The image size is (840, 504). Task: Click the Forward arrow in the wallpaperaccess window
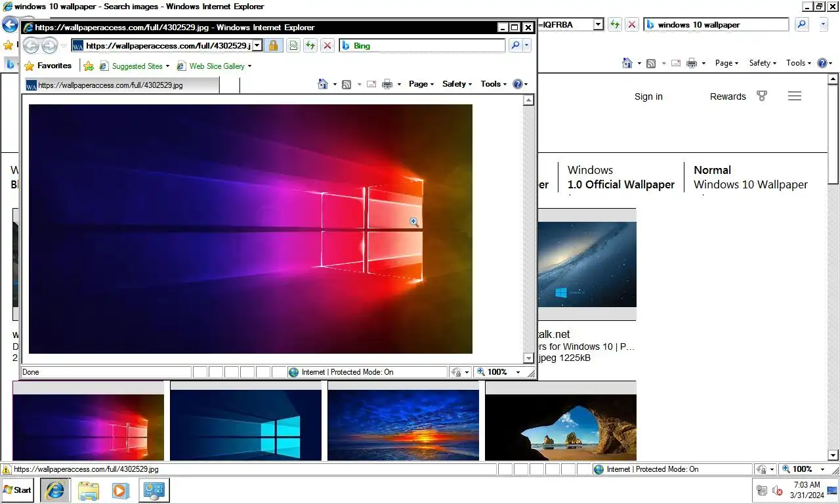[x=49, y=46]
